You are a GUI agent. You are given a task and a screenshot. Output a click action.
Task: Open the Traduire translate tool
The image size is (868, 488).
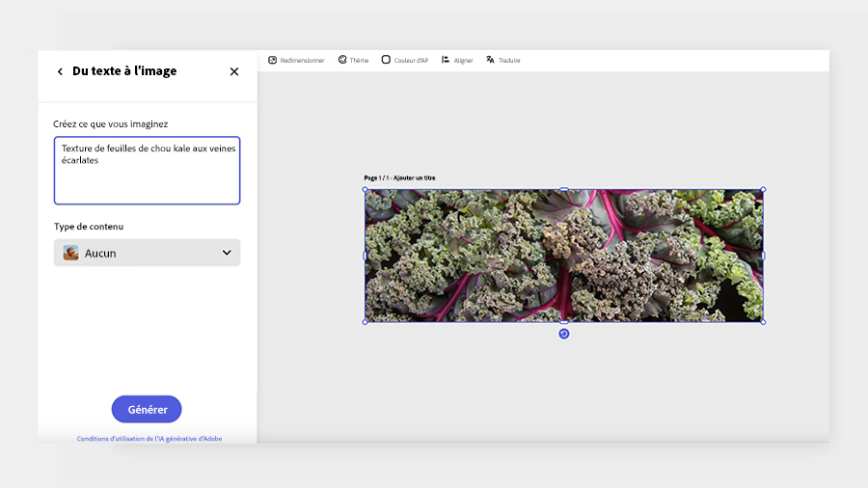point(503,61)
